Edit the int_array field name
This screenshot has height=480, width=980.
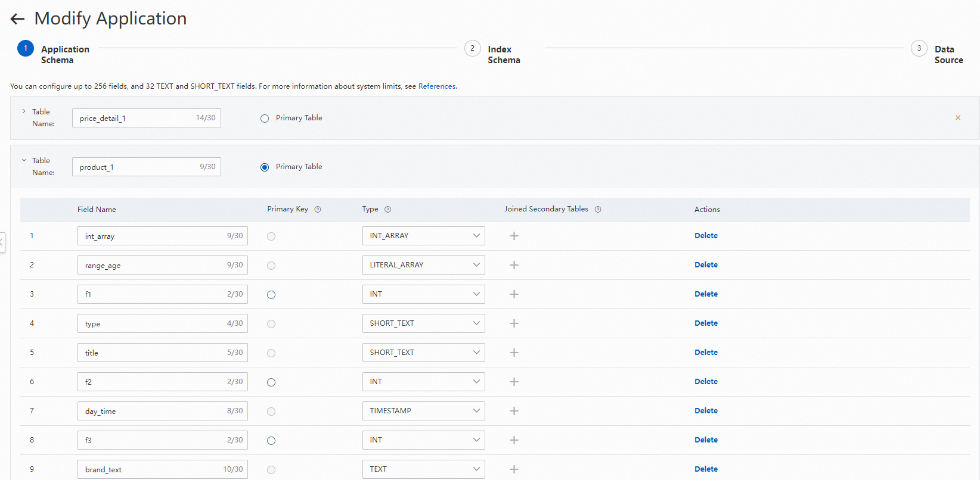tap(163, 236)
